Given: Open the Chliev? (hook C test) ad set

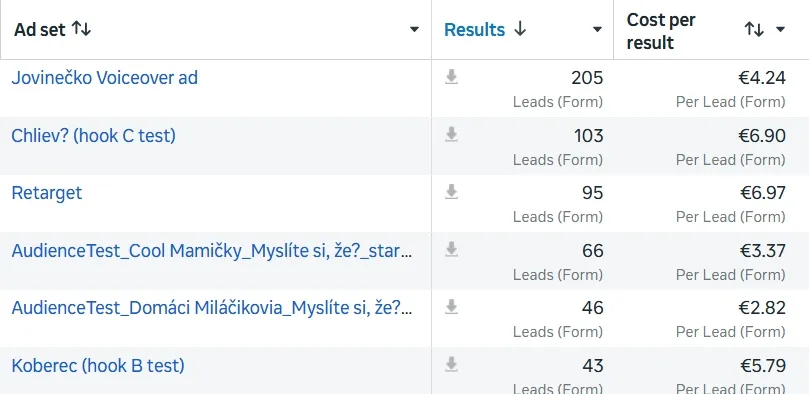Looking at the screenshot, I should pyautogui.click(x=93, y=136).
